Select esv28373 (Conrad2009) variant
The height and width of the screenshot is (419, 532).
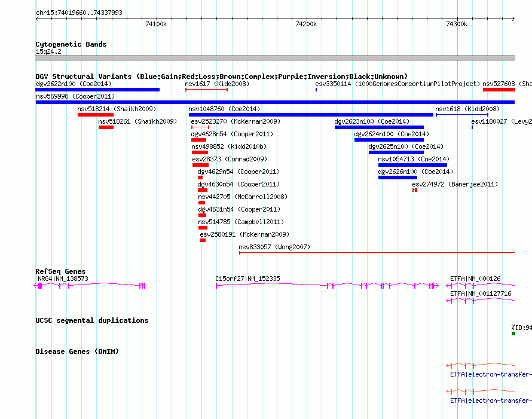230,159
